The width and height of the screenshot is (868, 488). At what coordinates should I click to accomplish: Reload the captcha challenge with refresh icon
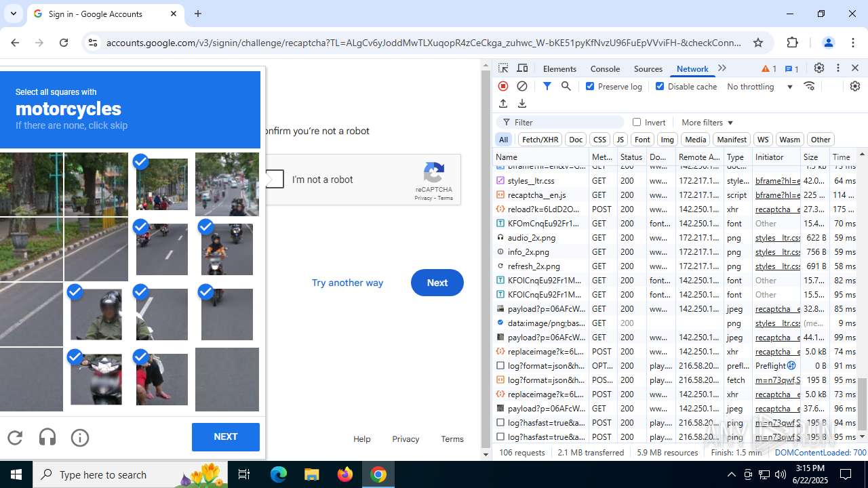click(x=15, y=438)
